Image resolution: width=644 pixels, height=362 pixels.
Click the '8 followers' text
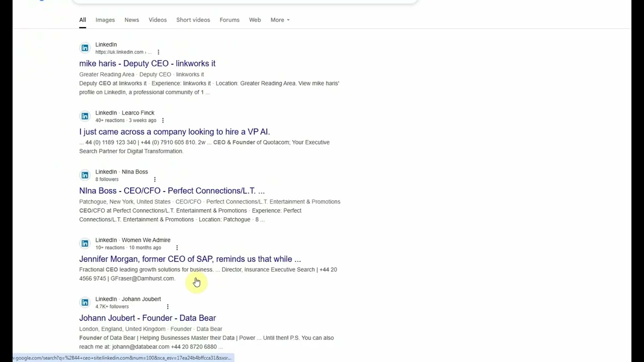click(107, 179)
